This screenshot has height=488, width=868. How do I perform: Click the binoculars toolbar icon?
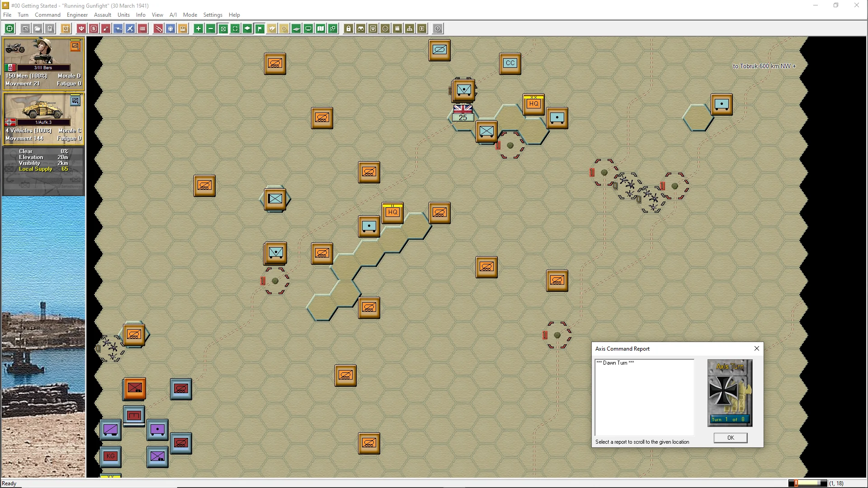click(361, 28)
